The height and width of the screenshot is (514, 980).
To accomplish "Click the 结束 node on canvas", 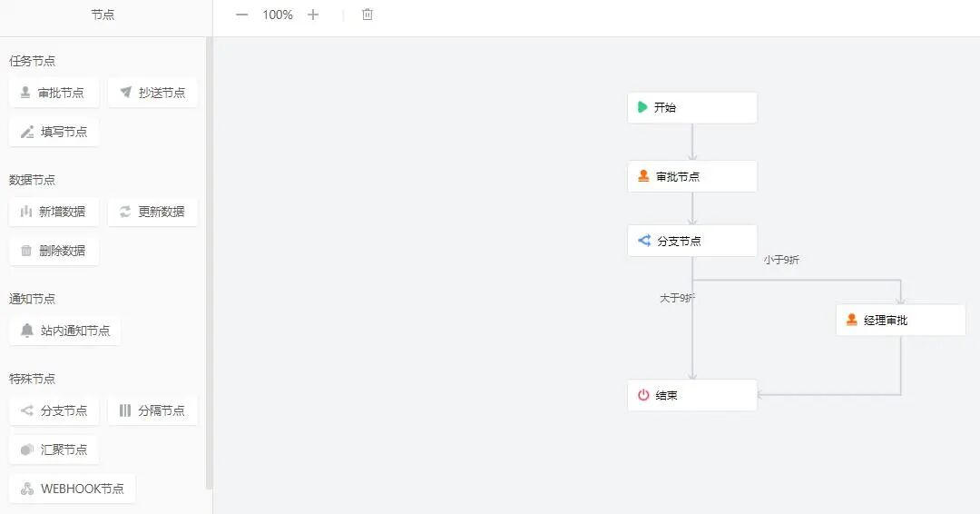I will pos(692,395).
